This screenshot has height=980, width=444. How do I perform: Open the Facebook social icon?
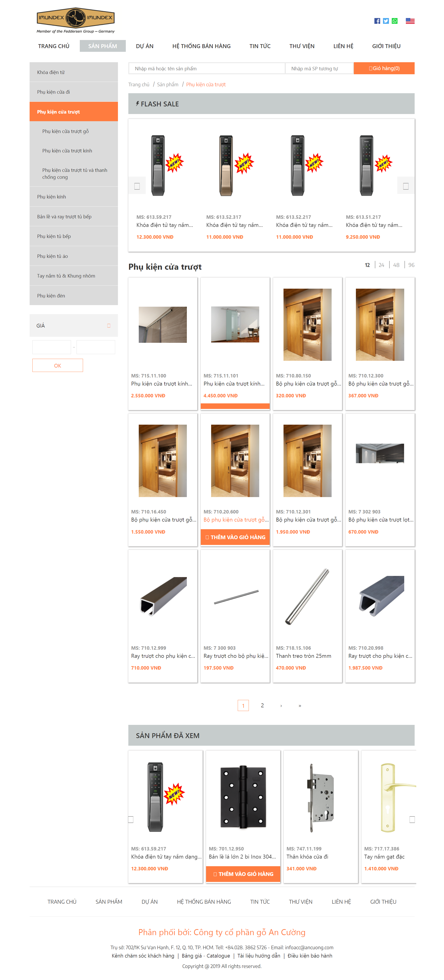pos(377,21)
